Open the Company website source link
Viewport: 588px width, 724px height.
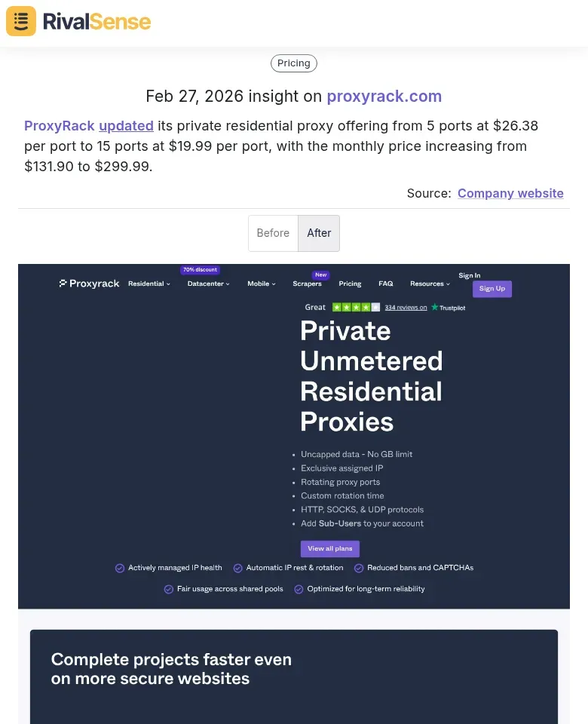510,193
